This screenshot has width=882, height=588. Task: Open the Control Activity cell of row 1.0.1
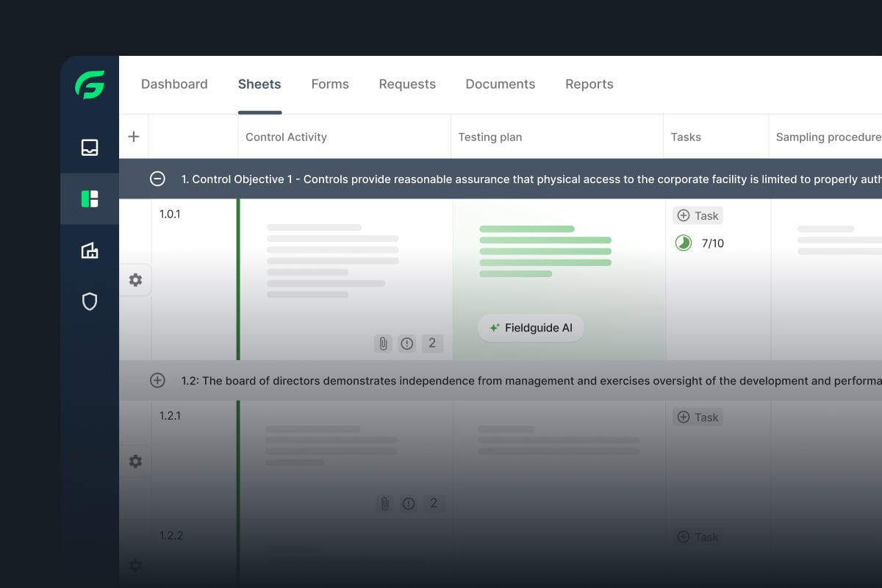pyautogui.click(x=346, y=279)
